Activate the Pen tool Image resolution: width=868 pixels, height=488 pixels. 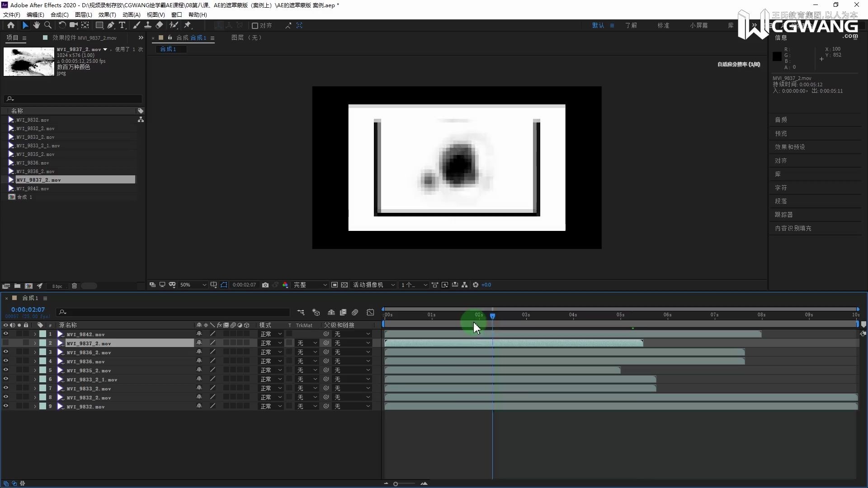pyautogui.click(x=111, y=25)
